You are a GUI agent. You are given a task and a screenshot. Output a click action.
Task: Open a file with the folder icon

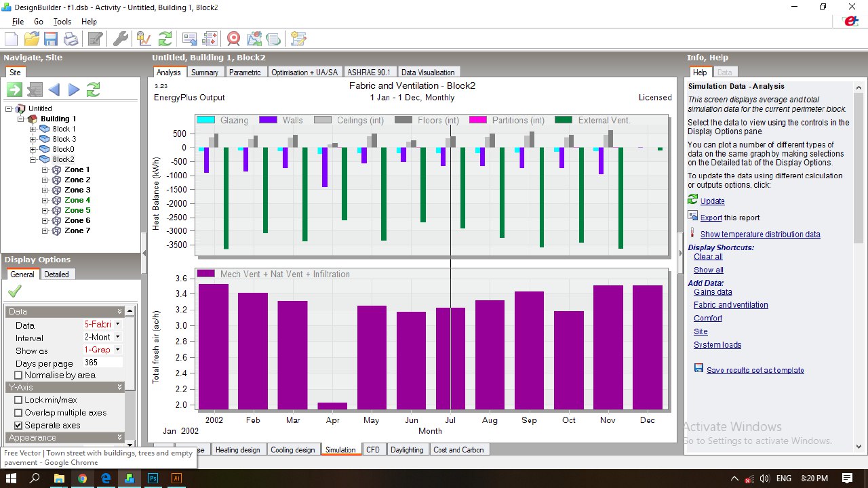point(31,39)
